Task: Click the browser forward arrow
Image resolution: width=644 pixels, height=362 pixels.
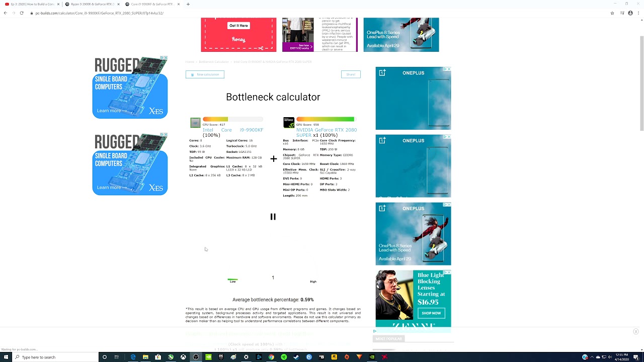Action: pyautogui.click(x=13, y=13)
